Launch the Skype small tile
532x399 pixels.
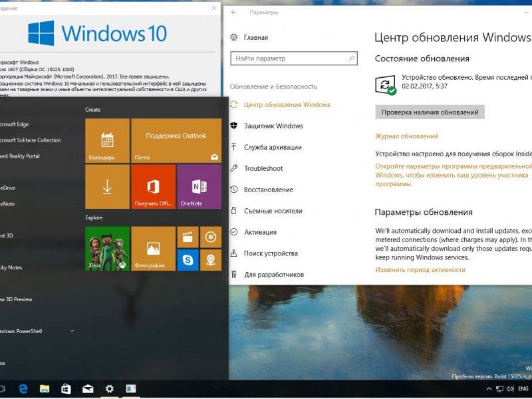coord(188,260)
